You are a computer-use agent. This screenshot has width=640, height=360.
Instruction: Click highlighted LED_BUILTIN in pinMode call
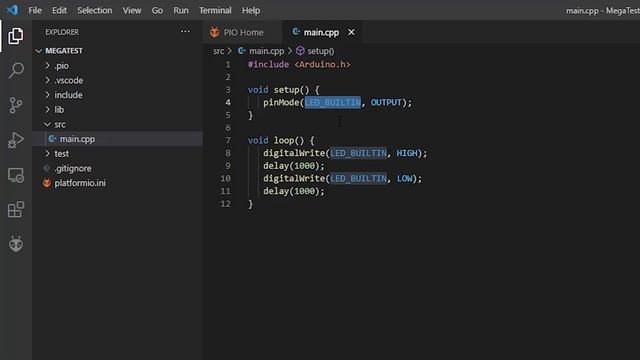[x=333, y=102]
